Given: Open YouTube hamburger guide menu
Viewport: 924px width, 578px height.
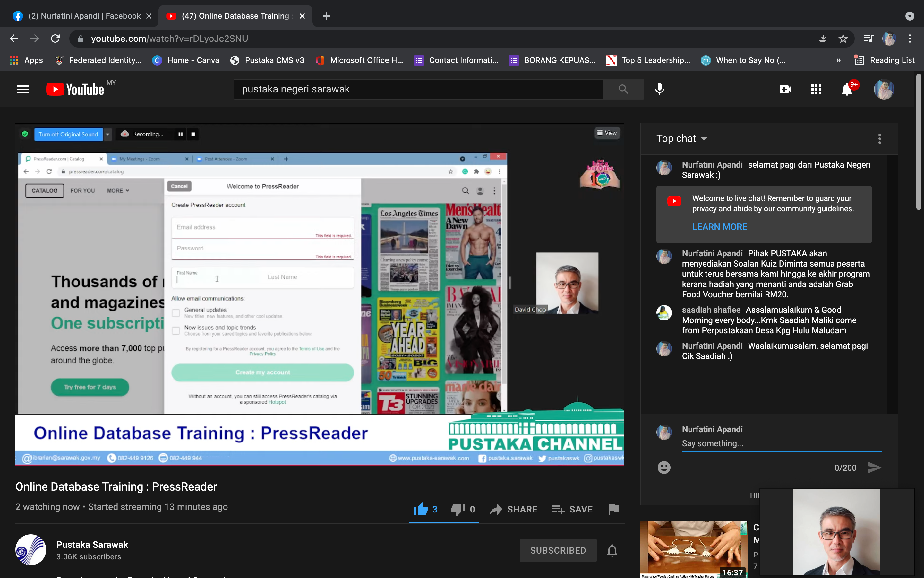Looking at the screenshot, I should point(23,89).
